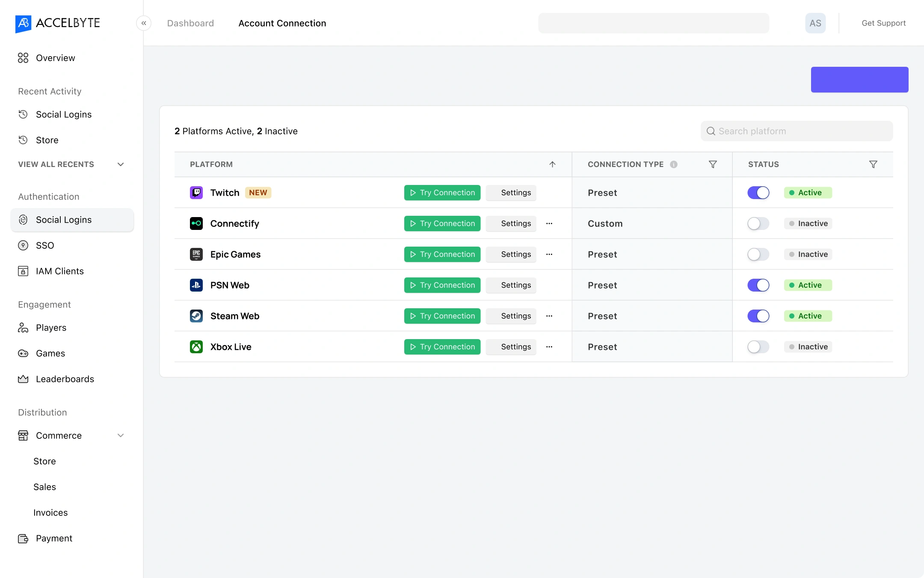Enable the Epic Games connection toggle
The width and height of the screenshot is (924, 578).
click(758, 254)
